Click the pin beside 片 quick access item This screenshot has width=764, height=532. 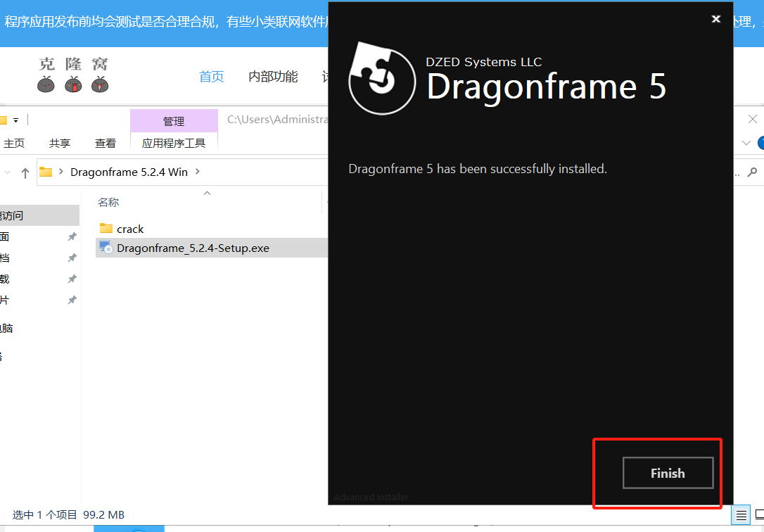(x=72, y=300)
